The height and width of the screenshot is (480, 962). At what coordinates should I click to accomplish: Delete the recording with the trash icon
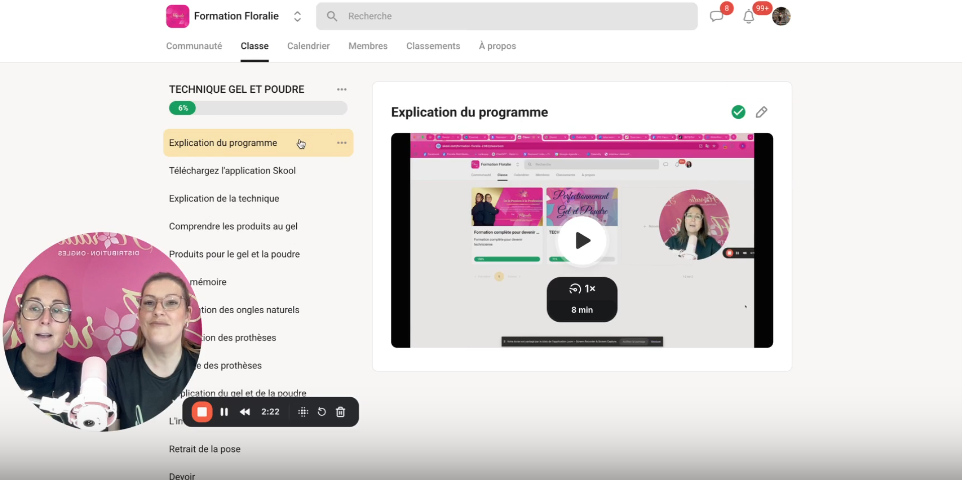[340, 412]
